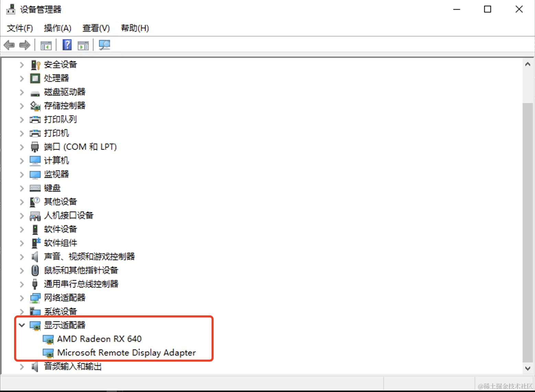Minimize the 设备管理器 window

coord(457,9)
